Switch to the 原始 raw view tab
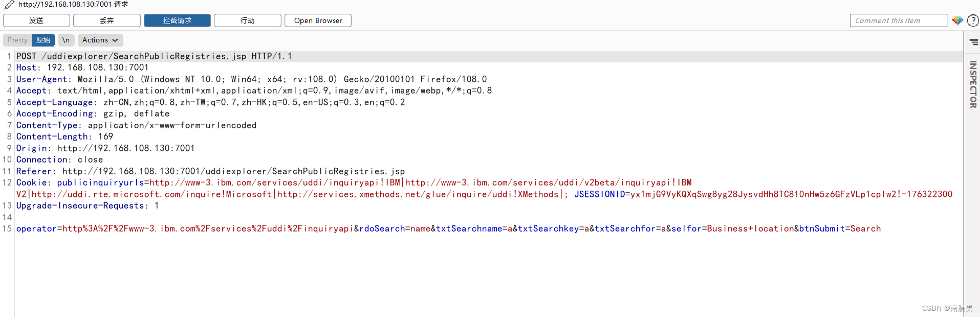The width and height of the screenshot is (980, 317). click(x=43, y=40)
